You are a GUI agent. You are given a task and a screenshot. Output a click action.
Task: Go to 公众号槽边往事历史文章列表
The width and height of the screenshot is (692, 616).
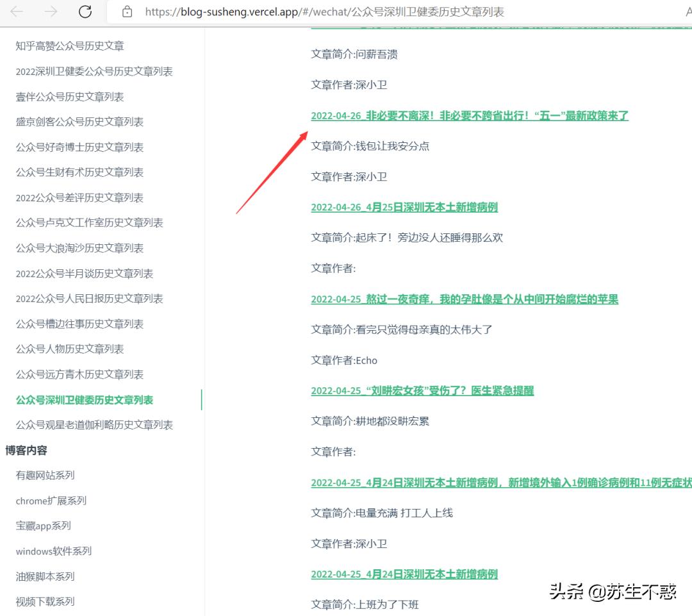pyautogui.click(x=79, y=324)
